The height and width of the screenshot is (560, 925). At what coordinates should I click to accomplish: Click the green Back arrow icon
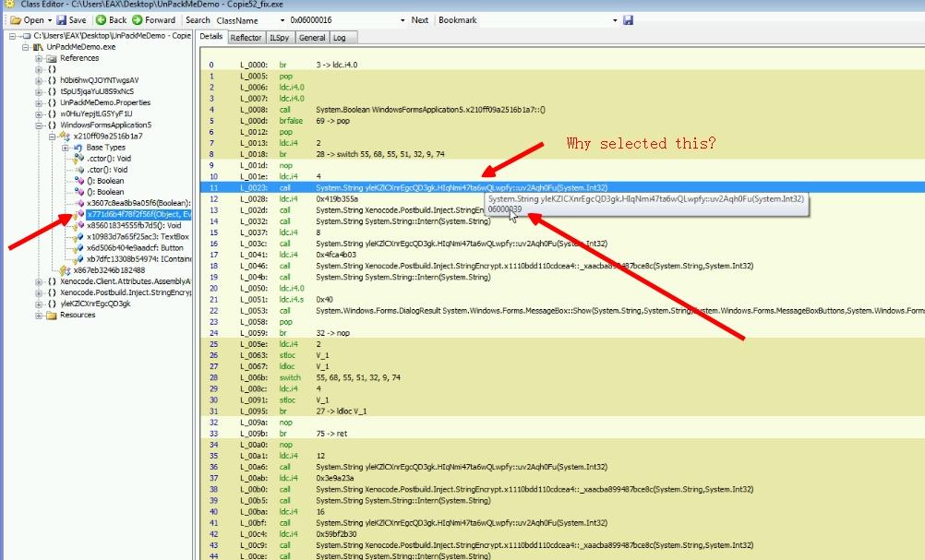(102, 20)
